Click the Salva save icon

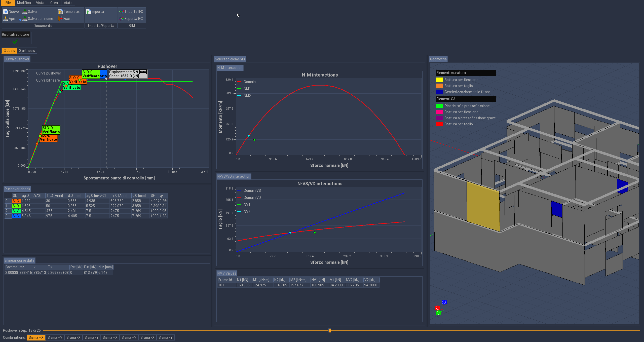click(25, 12)
